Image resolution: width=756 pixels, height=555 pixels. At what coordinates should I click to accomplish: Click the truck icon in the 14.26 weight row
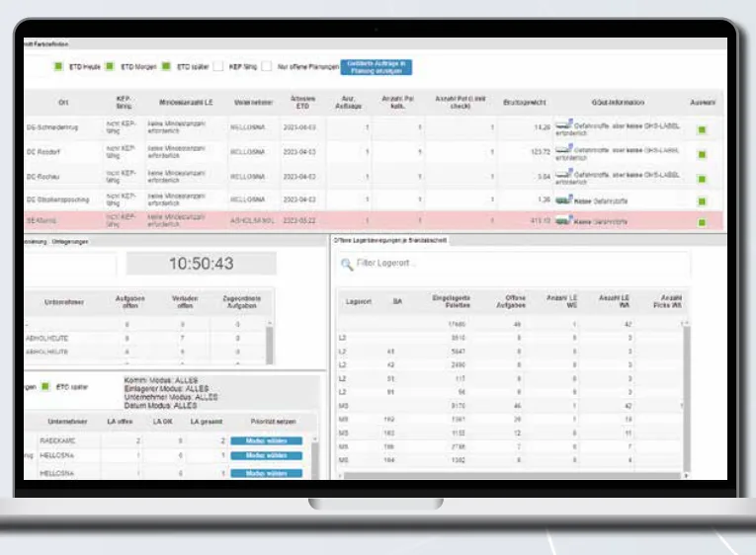click(563, 124)
